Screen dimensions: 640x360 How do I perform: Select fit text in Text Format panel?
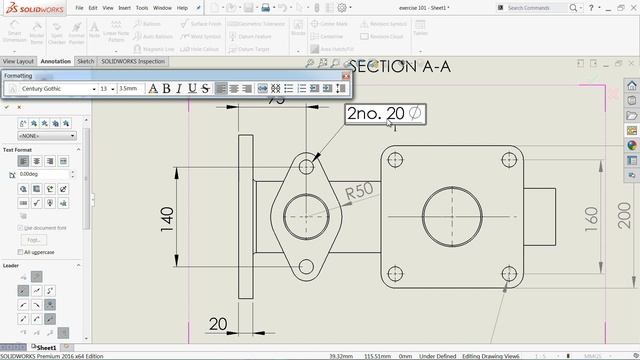[x=63, y=161]
